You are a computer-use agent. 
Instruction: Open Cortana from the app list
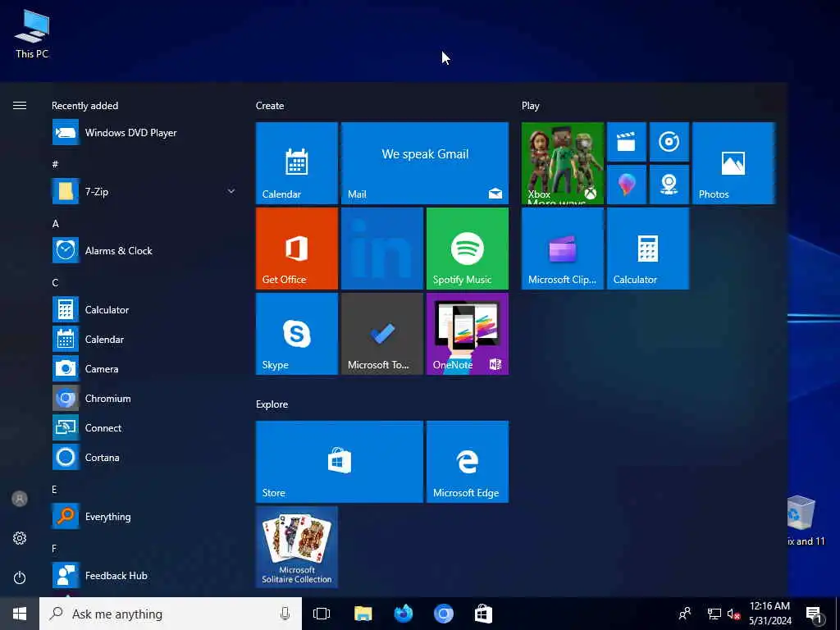(x=144, y=457)
